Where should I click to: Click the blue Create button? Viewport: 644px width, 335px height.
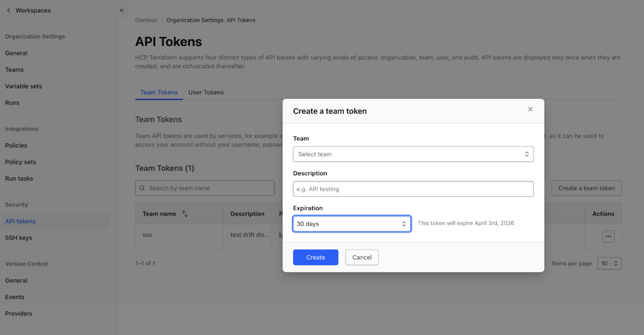click(315, 257)
